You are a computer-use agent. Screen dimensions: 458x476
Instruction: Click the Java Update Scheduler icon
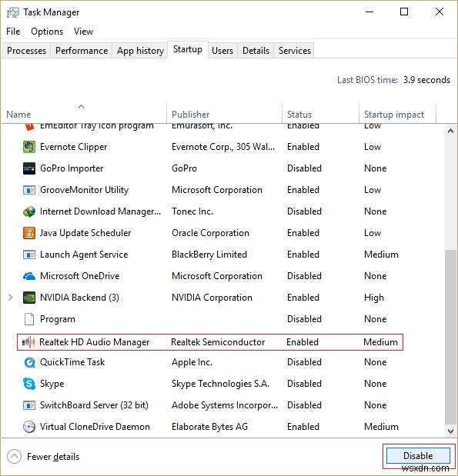tap(29, 233)
